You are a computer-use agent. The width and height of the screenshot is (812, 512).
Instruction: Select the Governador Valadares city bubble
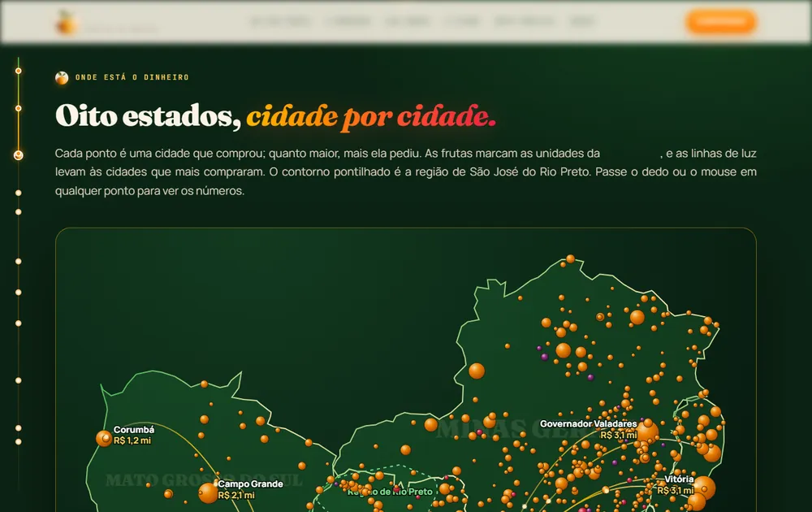coord(647,432)
